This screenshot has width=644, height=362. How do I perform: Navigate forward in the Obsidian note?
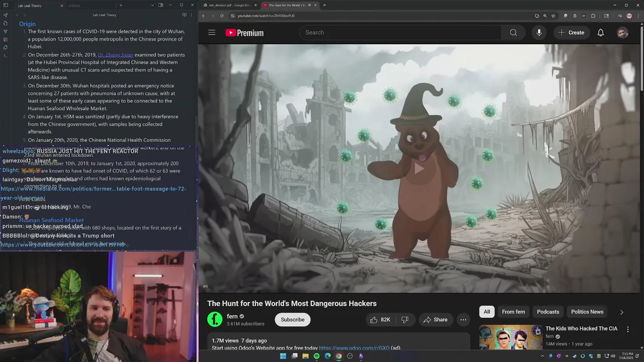pos(25,15)
